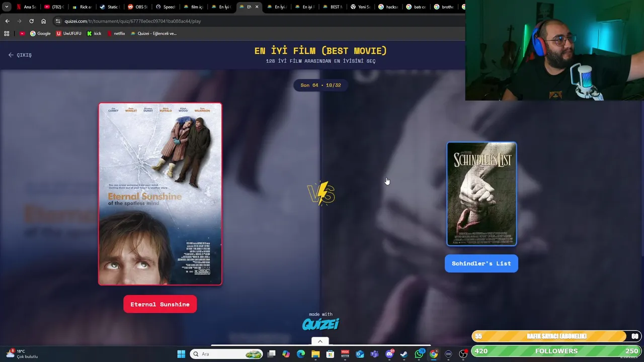Select the Schindler's List movie poster
Viewport: 644px width, 362px height.
click(x=481, y=194)
